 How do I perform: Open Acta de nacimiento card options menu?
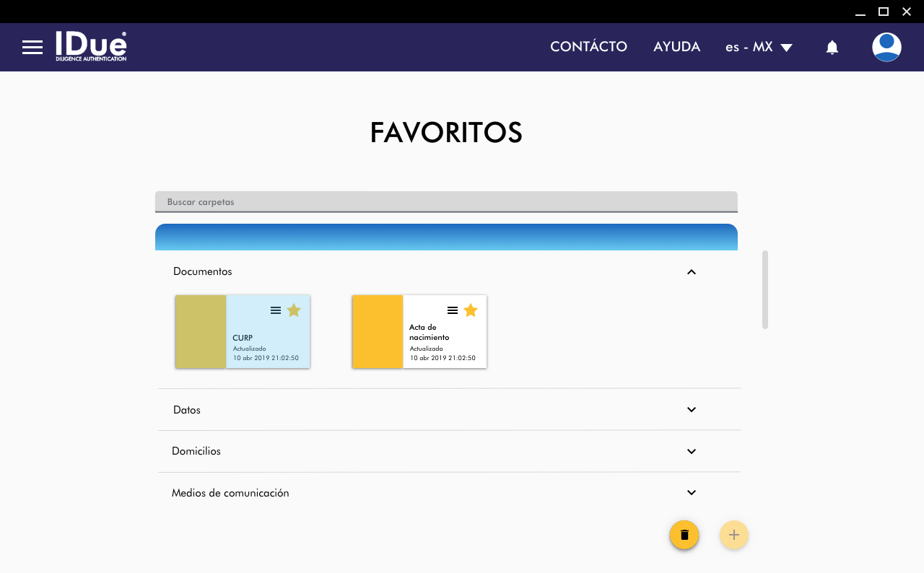coord(453,310)
